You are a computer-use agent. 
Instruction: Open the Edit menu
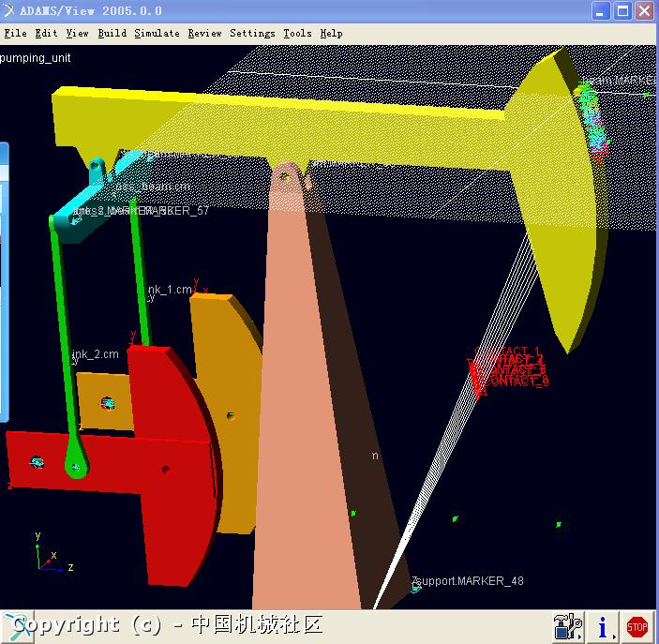[x=46, y=33]
